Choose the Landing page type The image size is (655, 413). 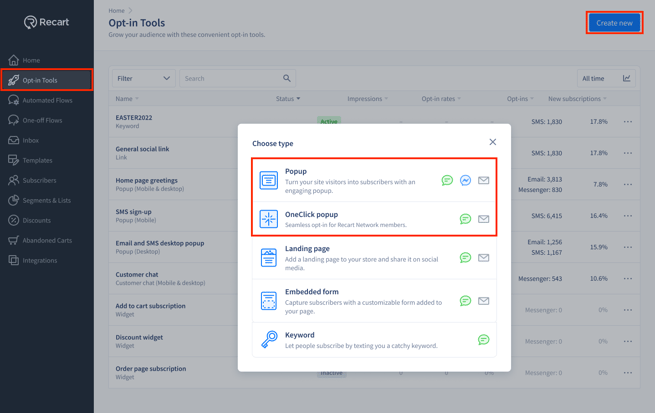coord(374,258)
